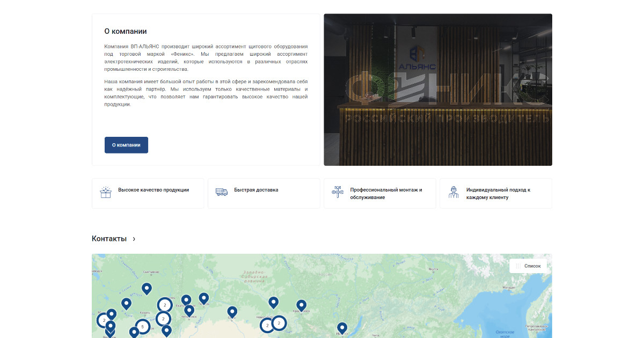Screen dimensions: 644x338
Task: Click the map pin north of Novosibirsk clusters
Action: point(274,303)
